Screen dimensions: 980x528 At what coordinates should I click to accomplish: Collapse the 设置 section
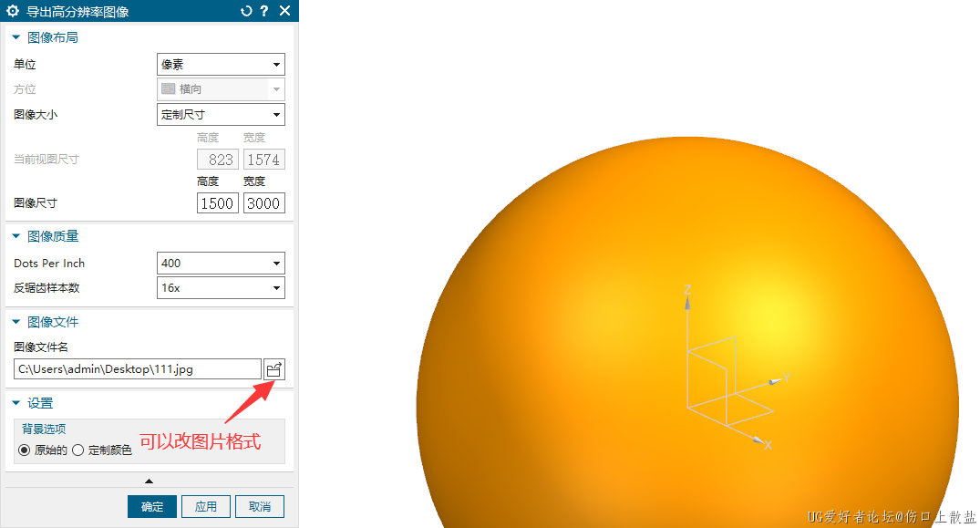pos(15,403)
